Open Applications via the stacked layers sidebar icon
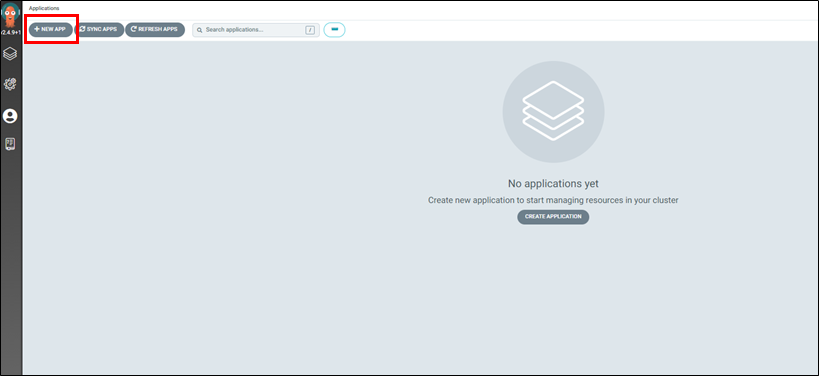 [10, 53]
